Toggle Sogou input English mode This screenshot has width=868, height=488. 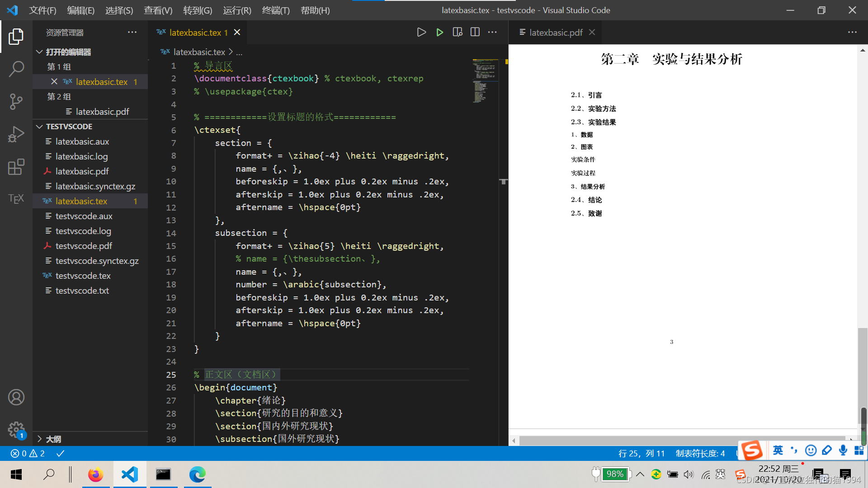point(778,450)
